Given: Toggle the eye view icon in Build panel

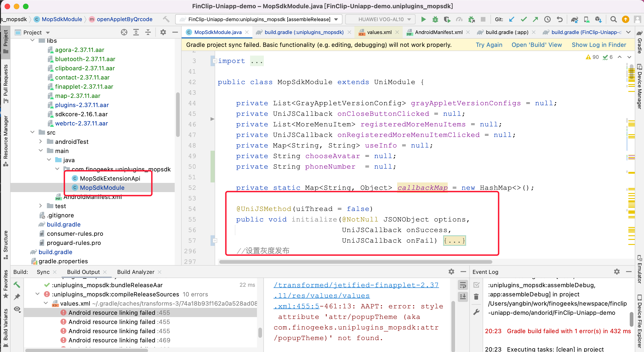Looking at the screenshot, I should click(x=17, y=309).
